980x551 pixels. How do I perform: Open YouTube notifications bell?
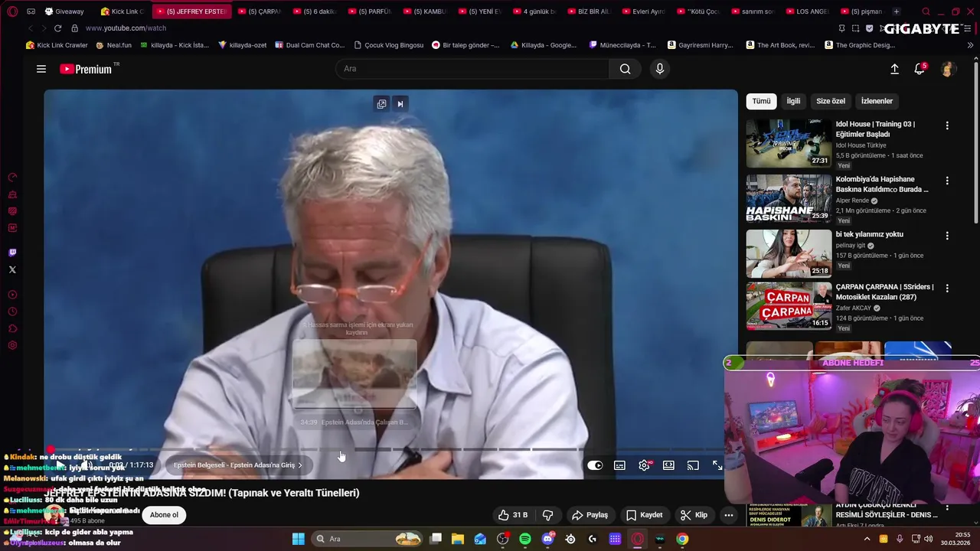920,69
